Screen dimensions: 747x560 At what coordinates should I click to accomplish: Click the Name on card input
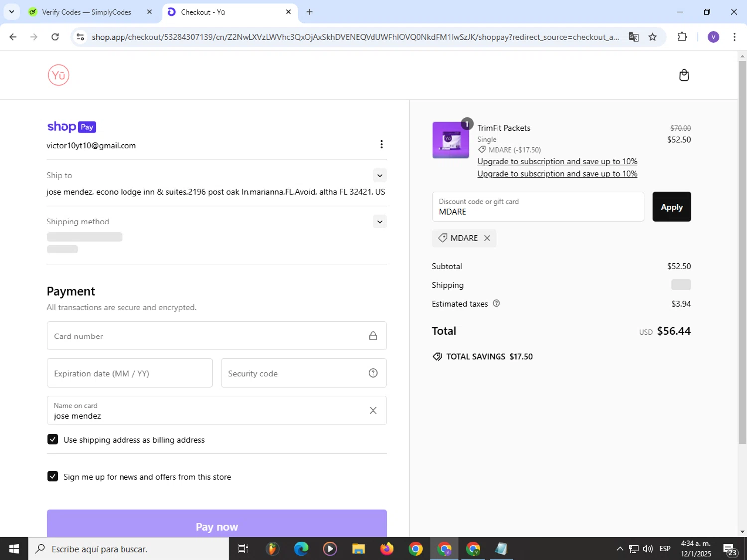click(217, 411)
